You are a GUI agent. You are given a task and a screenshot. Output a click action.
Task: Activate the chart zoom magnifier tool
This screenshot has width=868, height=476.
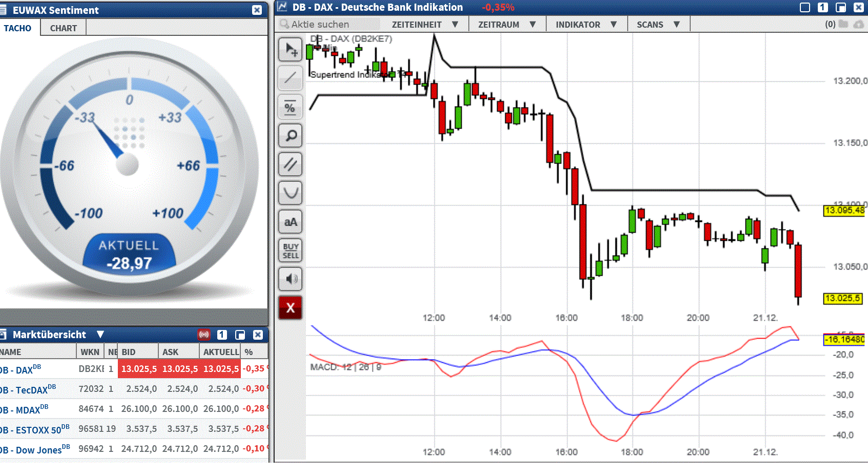(x=290, y=136)
